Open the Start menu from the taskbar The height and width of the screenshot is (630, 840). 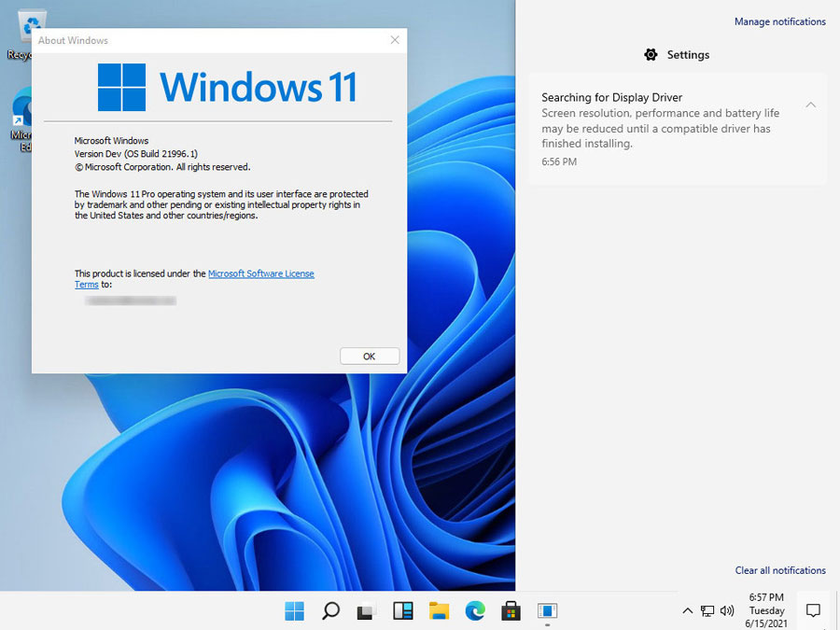click(x=295, y=611)
